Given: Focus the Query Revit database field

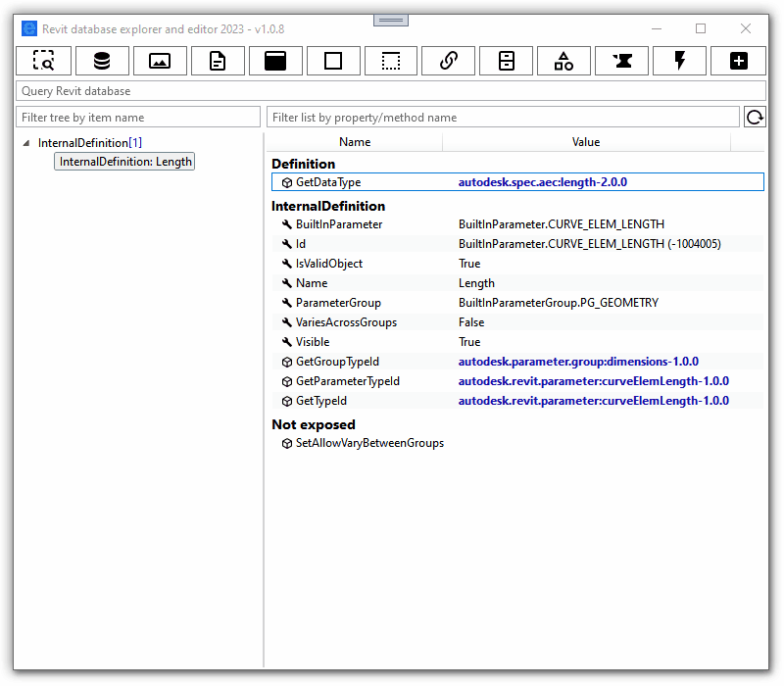Looking at the screenshot, I should [391, 91].
